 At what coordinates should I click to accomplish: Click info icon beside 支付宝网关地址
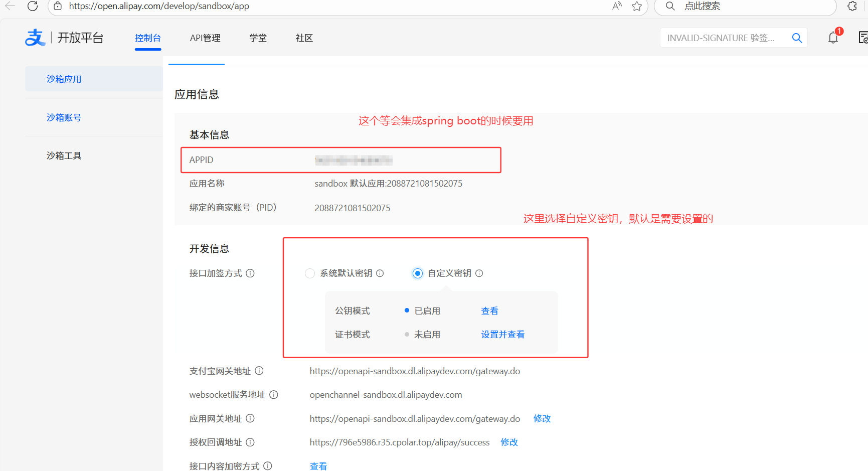(x=259, y=371)
